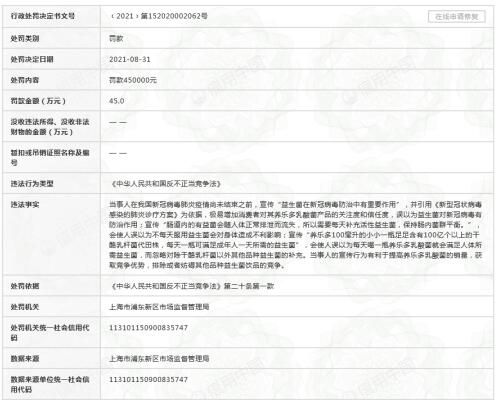Click the credit code in 数据来源单位 row
This screenshot has height=400, width=498.
coord(149,379)
